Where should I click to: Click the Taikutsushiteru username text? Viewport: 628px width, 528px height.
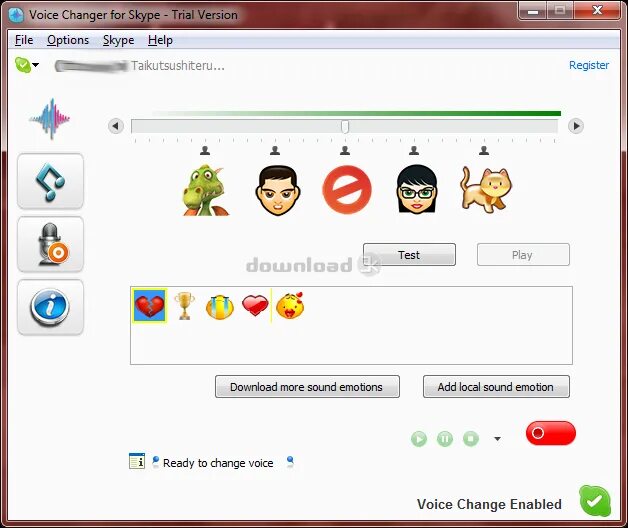pos(178,66)
